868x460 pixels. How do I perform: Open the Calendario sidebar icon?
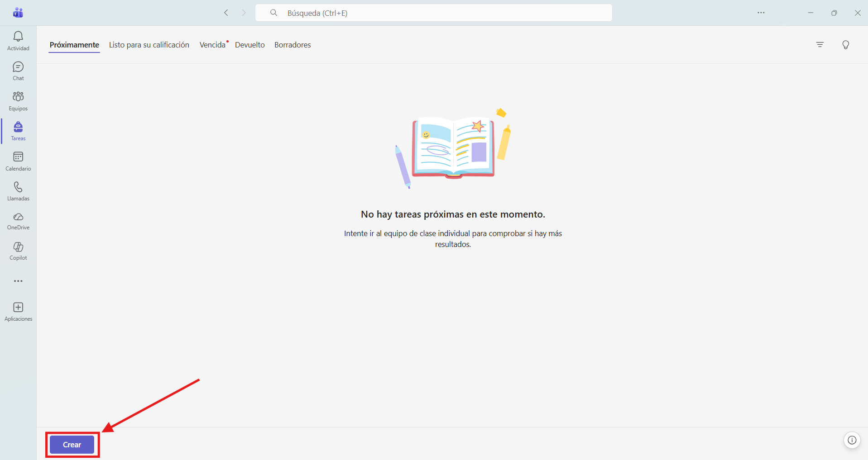pos(18,161)
